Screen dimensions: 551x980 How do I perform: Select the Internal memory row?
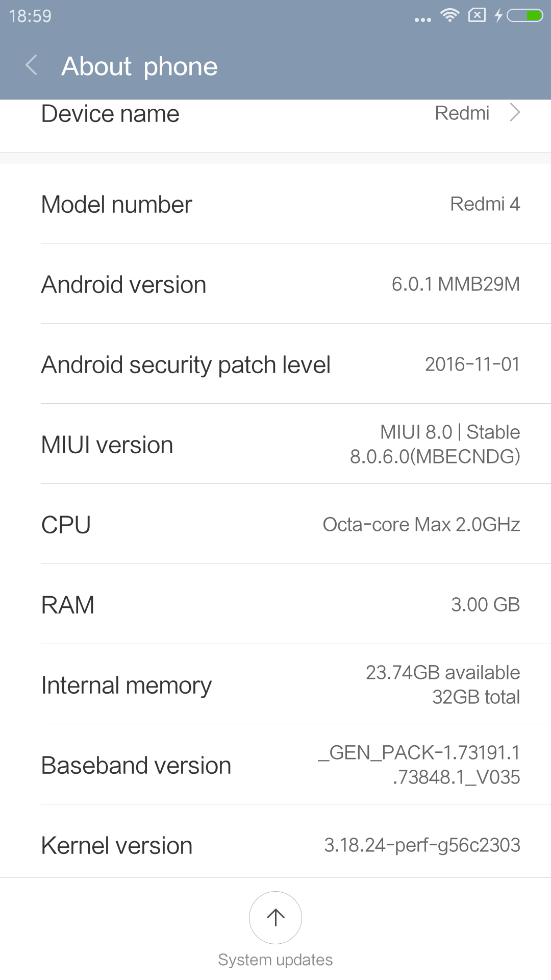275,685
